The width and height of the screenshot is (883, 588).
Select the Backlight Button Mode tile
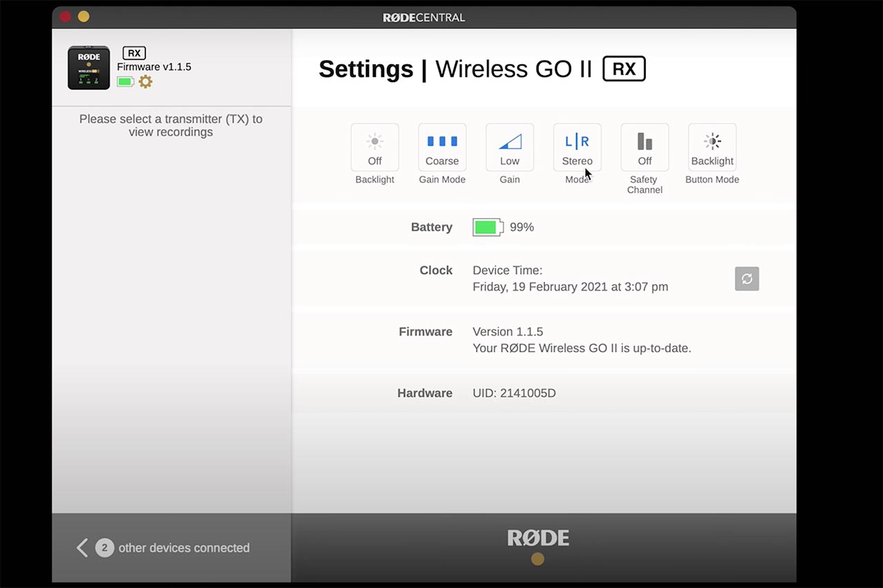[712, 148]
